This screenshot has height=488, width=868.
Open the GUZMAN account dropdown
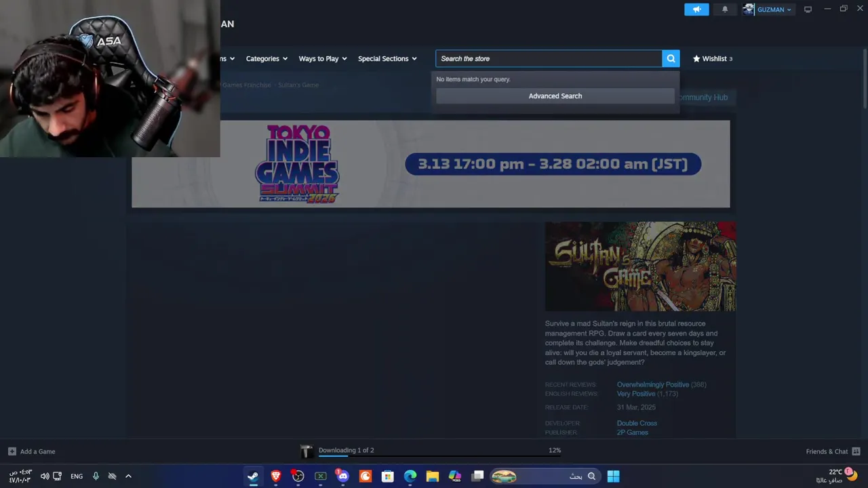[x=774, y=9]
